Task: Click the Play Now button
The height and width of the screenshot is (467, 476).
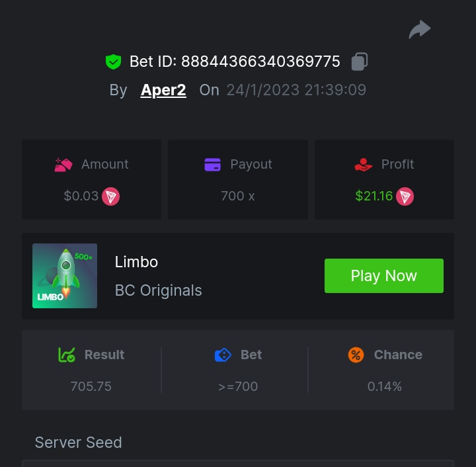Action: point(383,276)
